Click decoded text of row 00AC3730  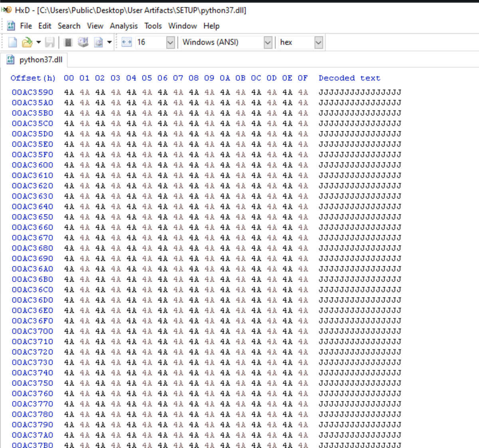pos(360,362)
